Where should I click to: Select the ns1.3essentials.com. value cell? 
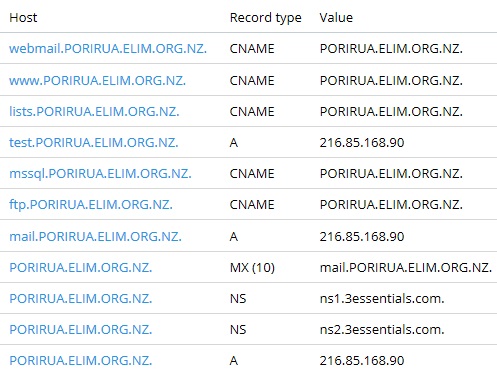[x=382, y=299]
